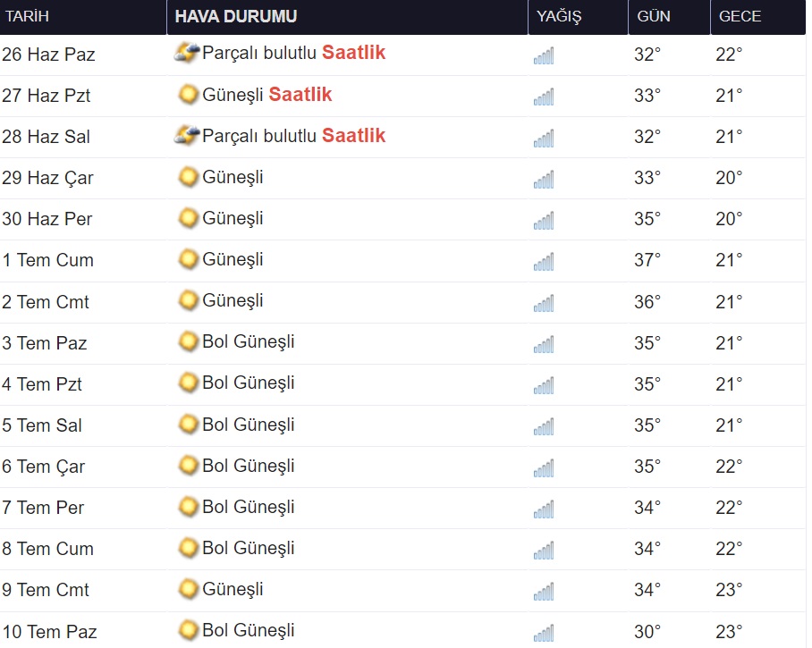
Task: Click the TARİH column header
Action: pos(27,17)
